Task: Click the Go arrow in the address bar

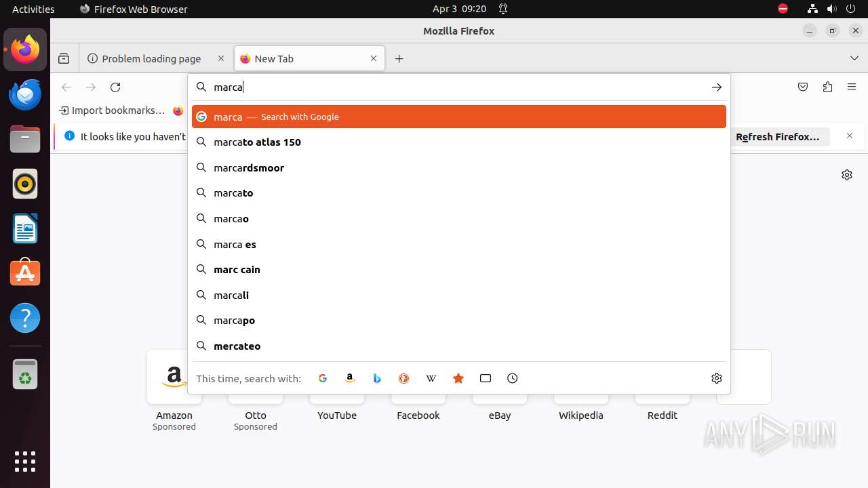Action: [717, 87]
